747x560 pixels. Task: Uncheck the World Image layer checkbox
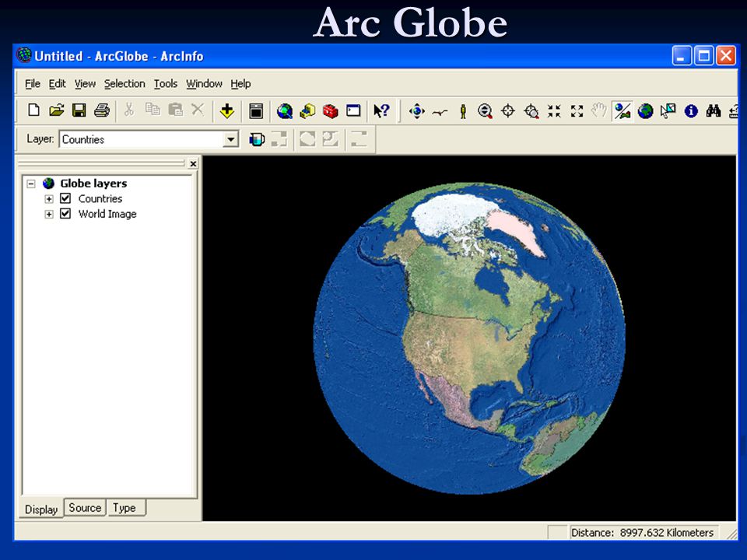click(65, 213)
